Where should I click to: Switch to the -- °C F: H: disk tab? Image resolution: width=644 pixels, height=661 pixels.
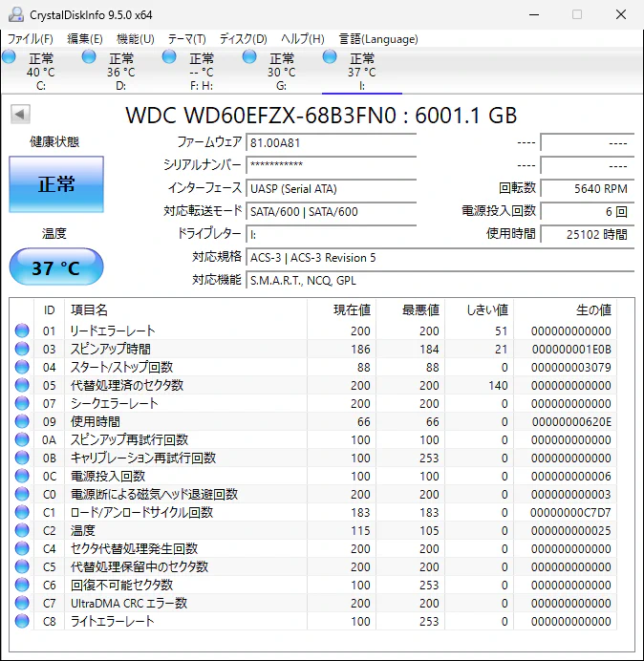point(202,72)
